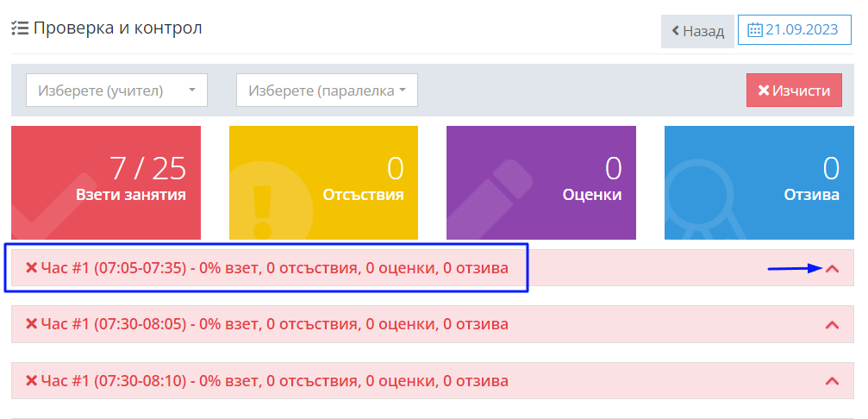
Task: Collapse the Час #1 (07:05-07:35) row chevron
Action: pos(832,269)
